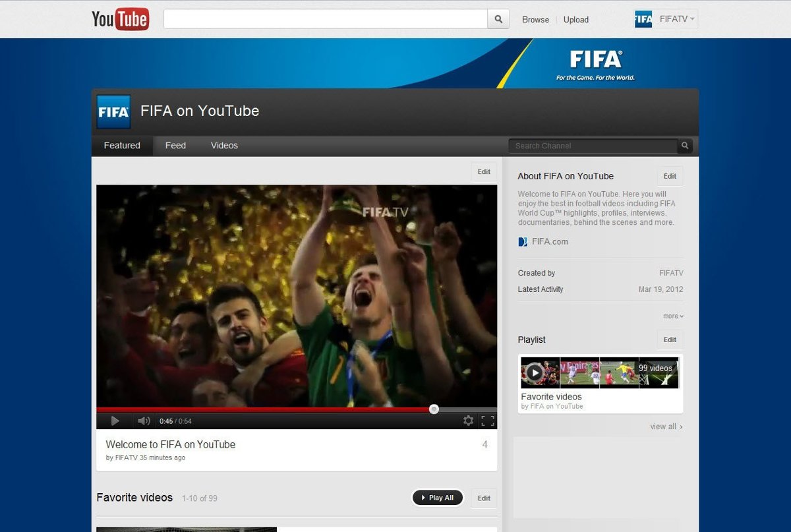
Task: Click the video progress bar scrubber handle
Action: point(434,409)
